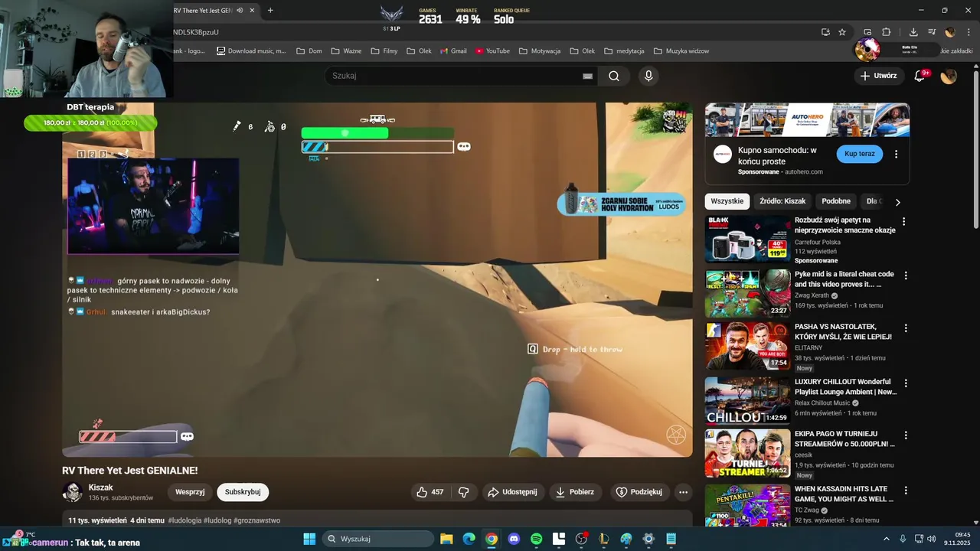Open YouTube account avatar menu
Image resolution: width=980 pixels, height=551 pixels.
click(949, 76)
